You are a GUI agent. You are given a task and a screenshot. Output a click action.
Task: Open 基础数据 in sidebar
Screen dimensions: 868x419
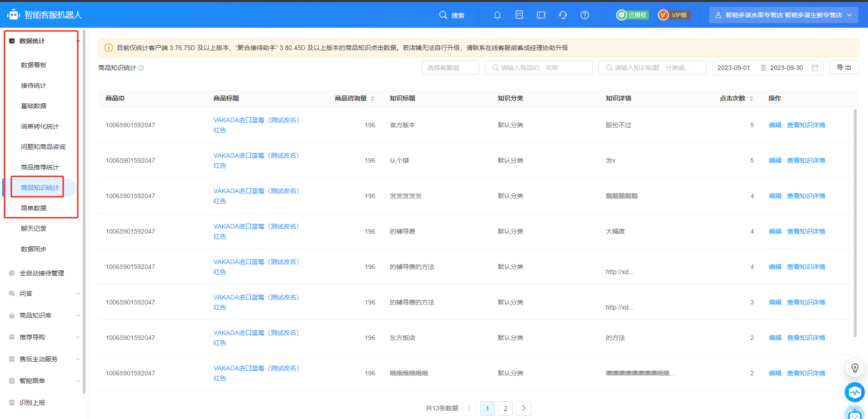coord(34,106)
